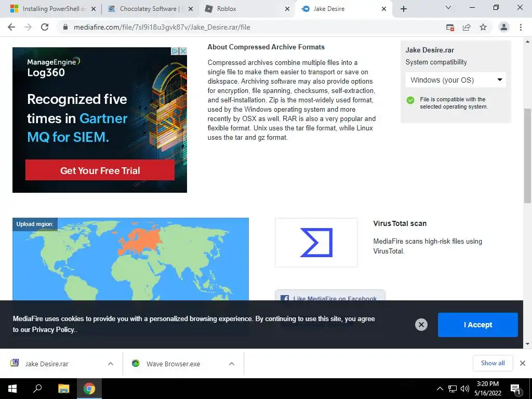The height and width of the screenshot is (399, 532).
Task: Bookmark this tab with the star icon
Action: click(x=483, y=27)
